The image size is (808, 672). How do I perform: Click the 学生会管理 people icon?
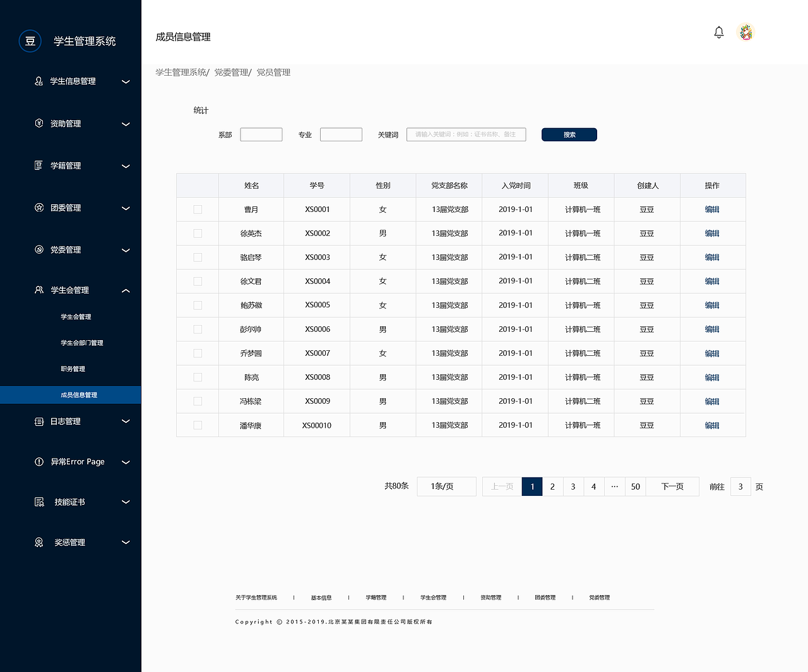coord(39,290)
